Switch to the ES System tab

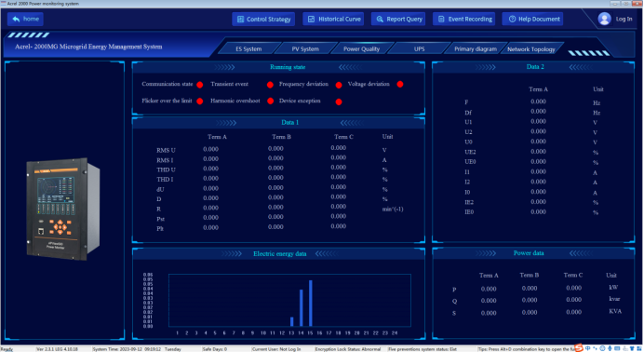(x=248, y=48)
